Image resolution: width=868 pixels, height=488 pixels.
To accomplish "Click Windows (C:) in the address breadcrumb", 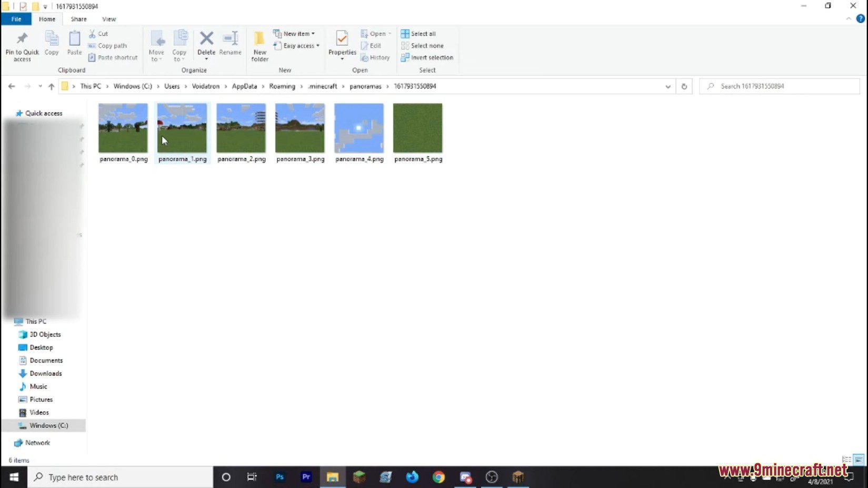I will (133, 86).
